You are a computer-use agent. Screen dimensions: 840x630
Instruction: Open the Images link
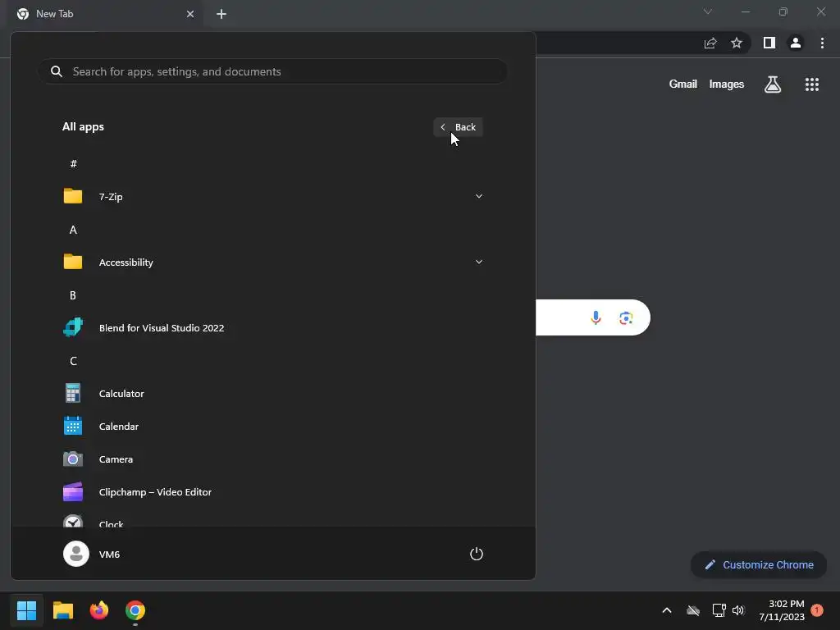tap(727, 84)
